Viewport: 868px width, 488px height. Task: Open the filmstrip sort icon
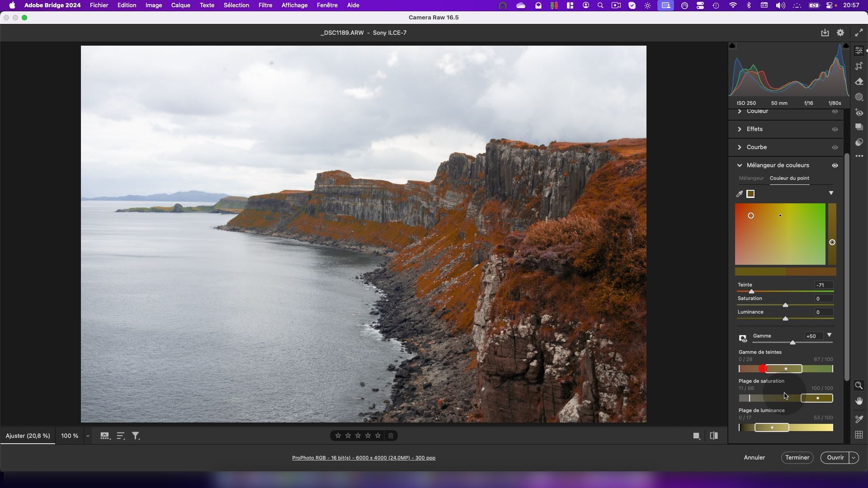121,436
